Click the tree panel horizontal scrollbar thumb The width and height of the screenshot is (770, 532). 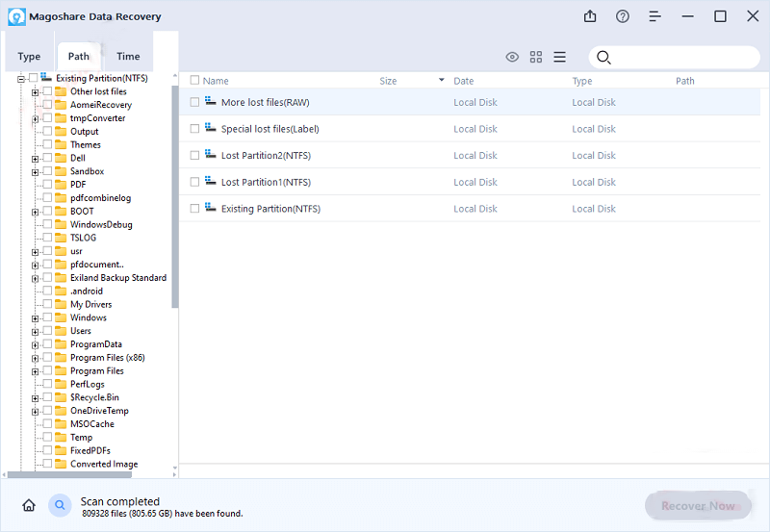point(69,474)
